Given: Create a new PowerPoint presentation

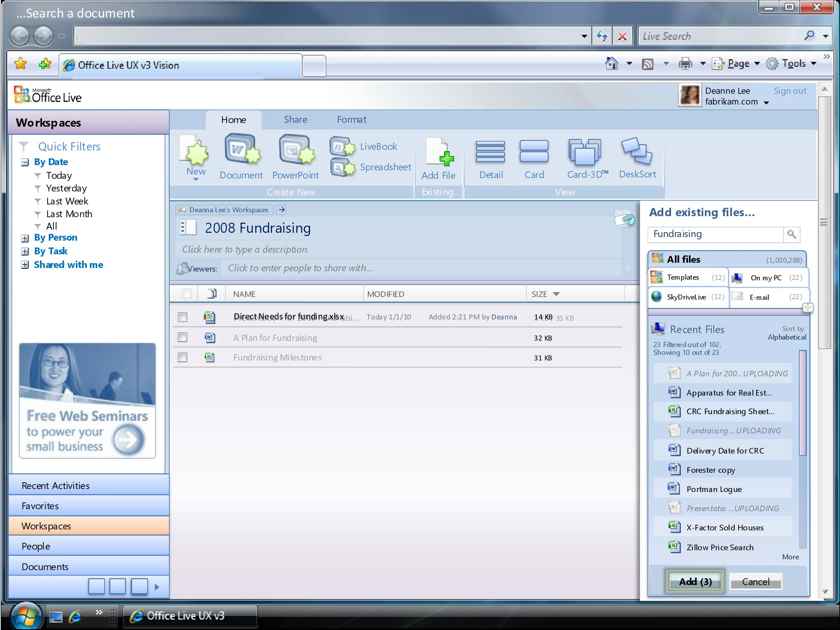Looking at the screenshot, I should point(295,157).
